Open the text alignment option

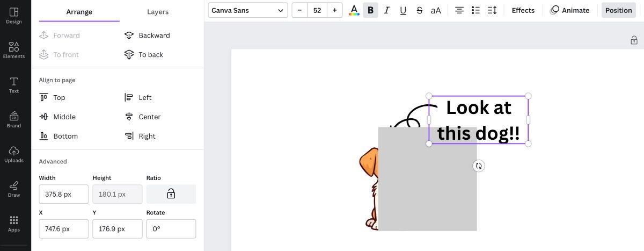click(x=459, y=10)
